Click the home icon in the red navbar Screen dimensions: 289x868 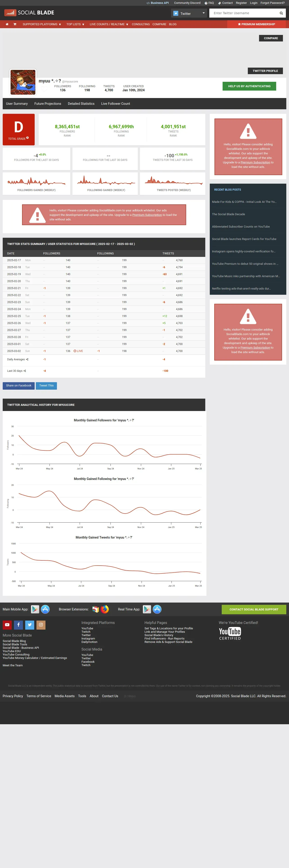coord(7,24)
